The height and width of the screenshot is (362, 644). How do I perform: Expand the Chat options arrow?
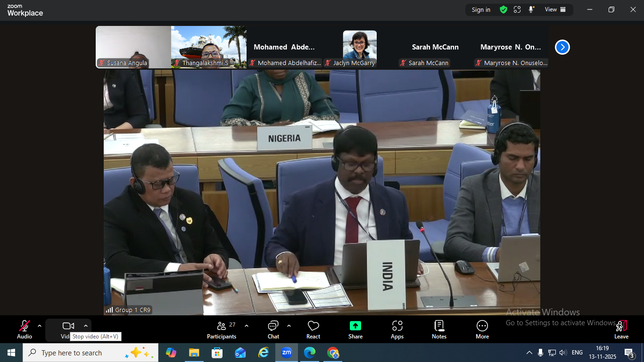289,326
